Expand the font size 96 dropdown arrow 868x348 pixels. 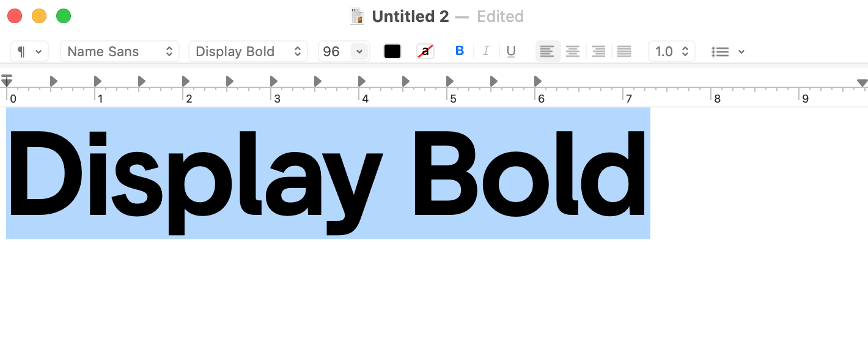359,51
